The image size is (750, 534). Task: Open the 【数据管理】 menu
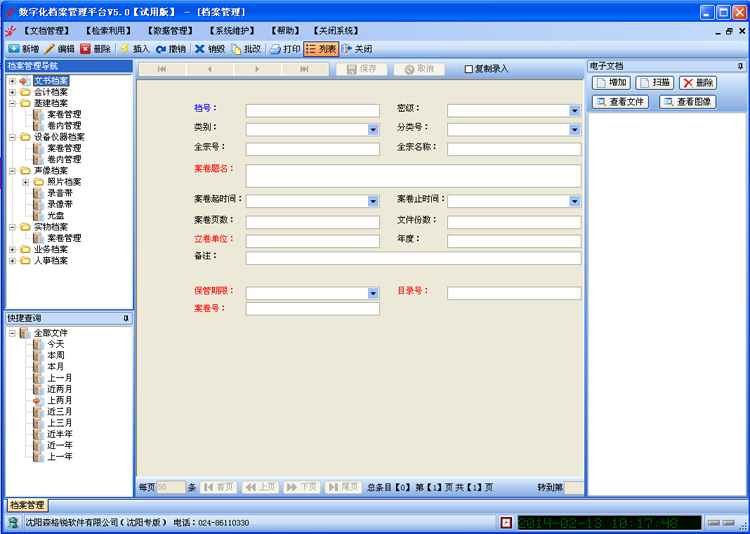169,31
